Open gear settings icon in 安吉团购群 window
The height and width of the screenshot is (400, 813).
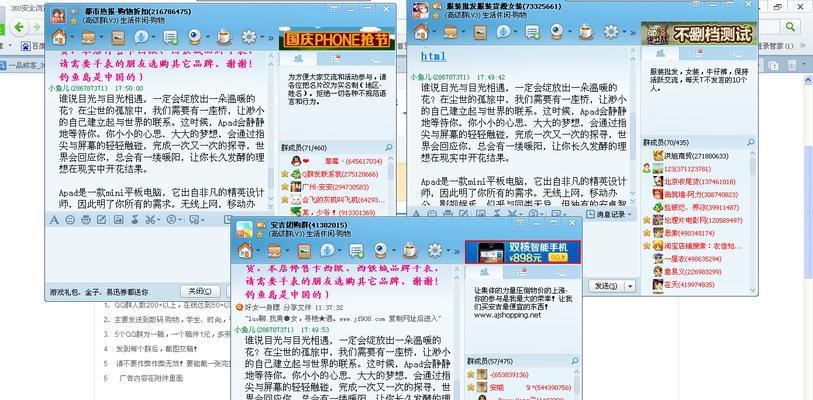coord(435,251)
